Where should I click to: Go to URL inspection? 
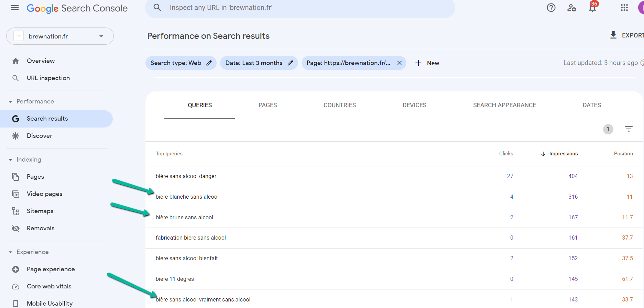[x=48, y=78]
